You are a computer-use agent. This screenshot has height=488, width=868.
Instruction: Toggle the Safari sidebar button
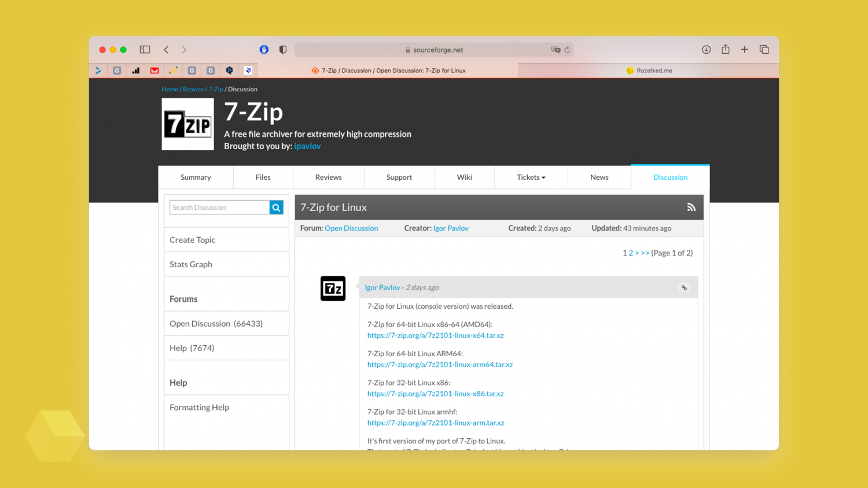click(145, 50)
